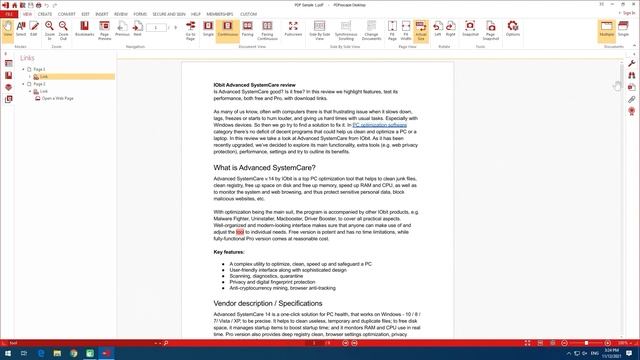Click the undo arrow in quick access toolbar
The image size is (640, 360).
click(x=47, y=5)
